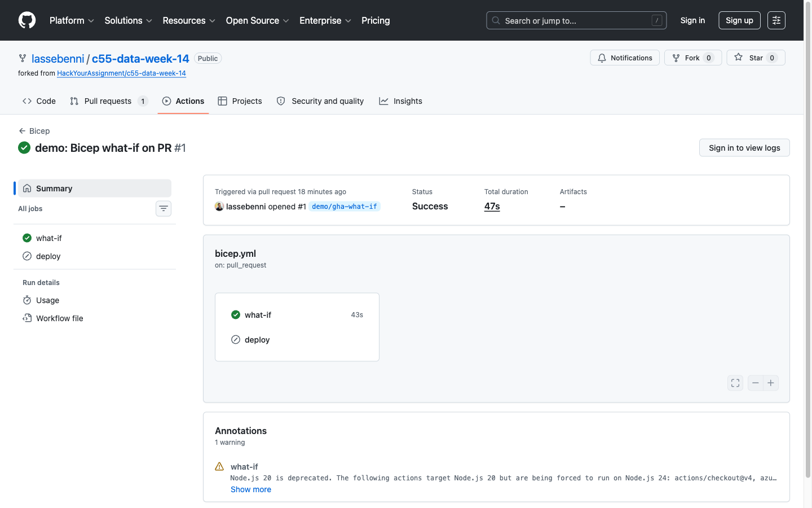Click the search magnifier icon
Screen dimensions: 812x508
[496, 20]
